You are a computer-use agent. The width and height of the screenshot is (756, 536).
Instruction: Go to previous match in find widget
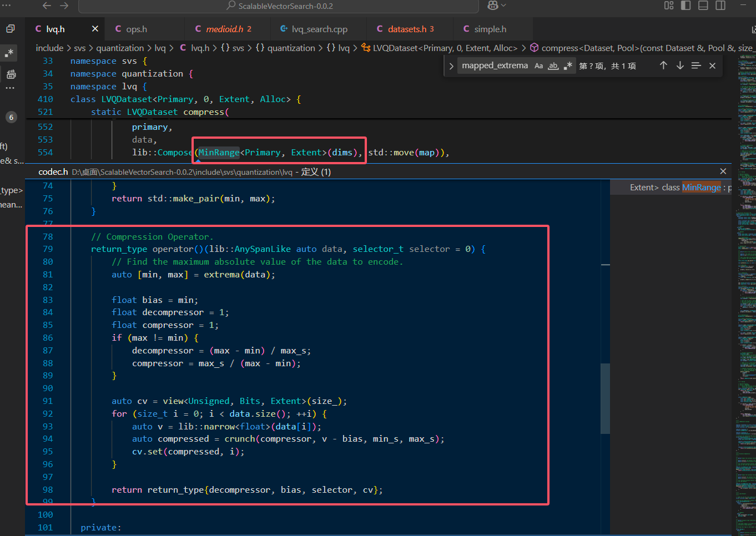[663, 65]
